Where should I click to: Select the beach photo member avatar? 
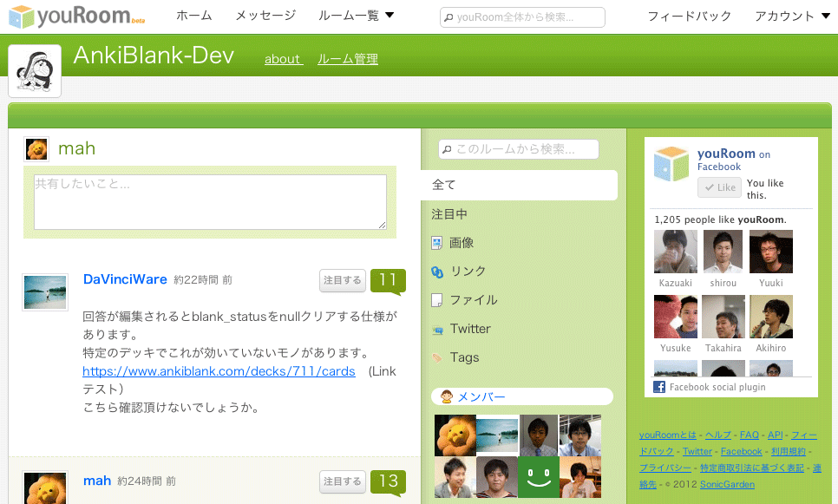pos(497,435)
